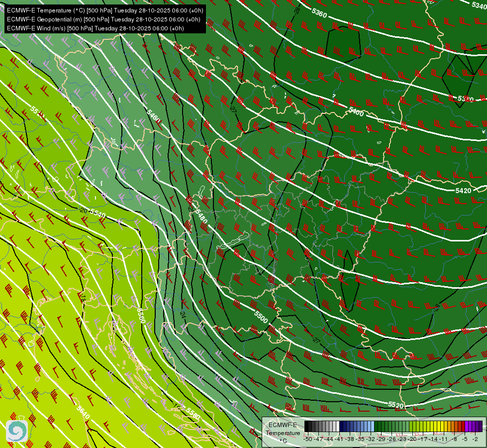
Task: Click the legend title ECMWF-E Temperature °C
Action: coord(283,433)
